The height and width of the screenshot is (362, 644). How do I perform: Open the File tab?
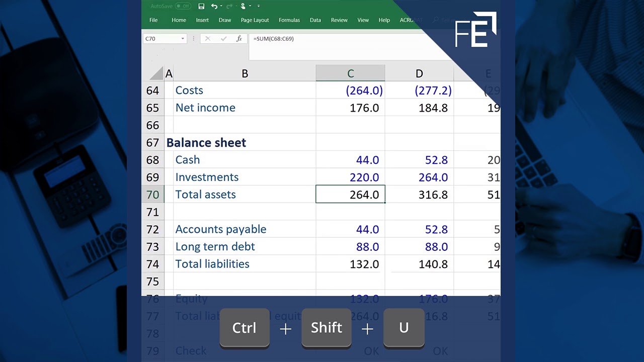pyautogui.click(x=153, y=20)
